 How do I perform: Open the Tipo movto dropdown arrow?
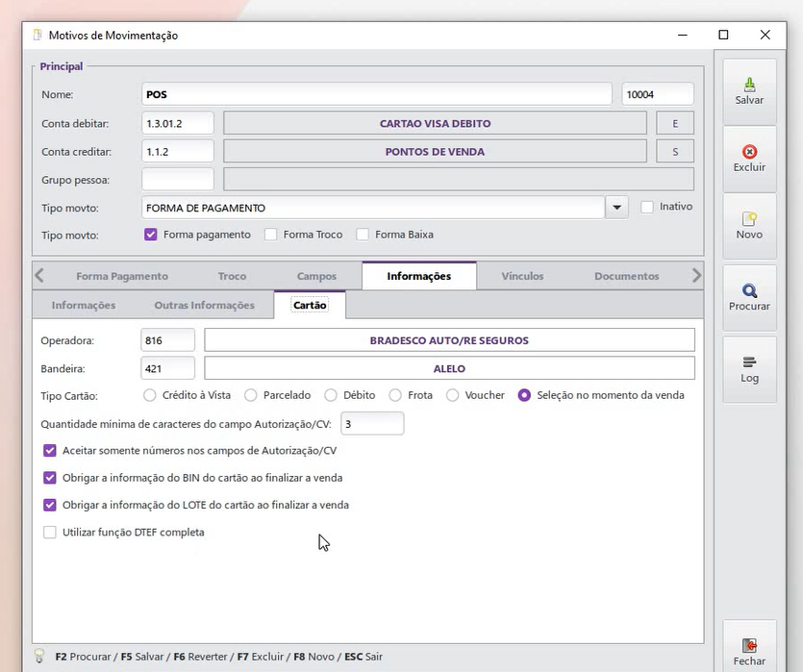616,208
